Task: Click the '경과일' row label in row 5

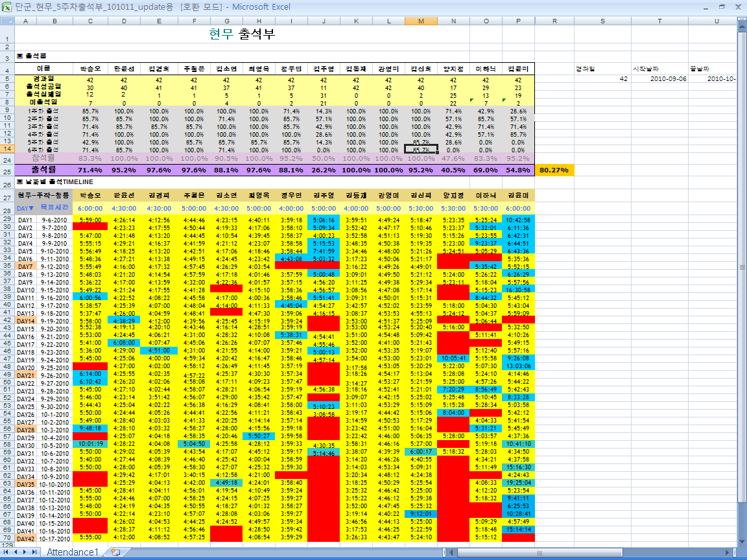Action: tap(44, 78)
